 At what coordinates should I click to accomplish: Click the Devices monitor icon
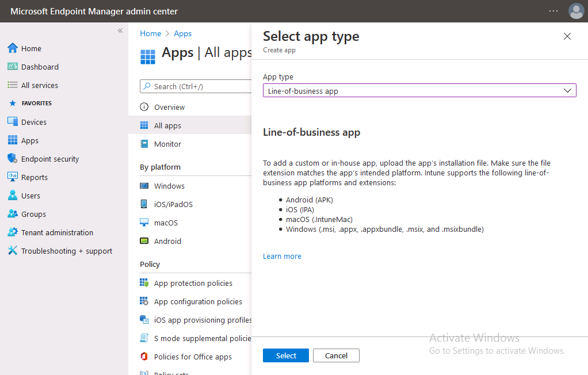(x=13, y=121)
